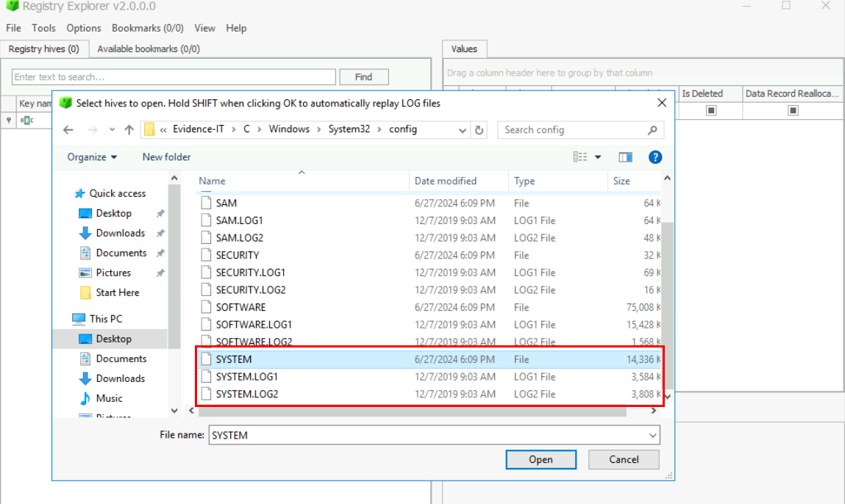Click the Up directory arrow icon
This screenshot has width=845, height=504.
pos(129,130)
